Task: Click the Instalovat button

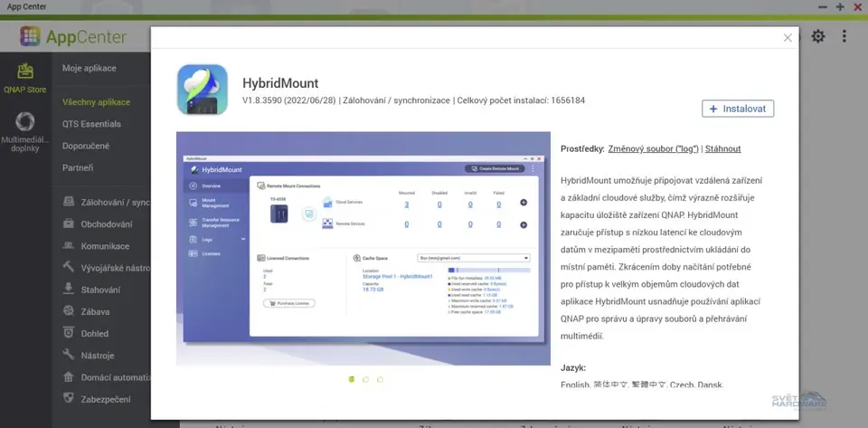Action: point(738,109)
